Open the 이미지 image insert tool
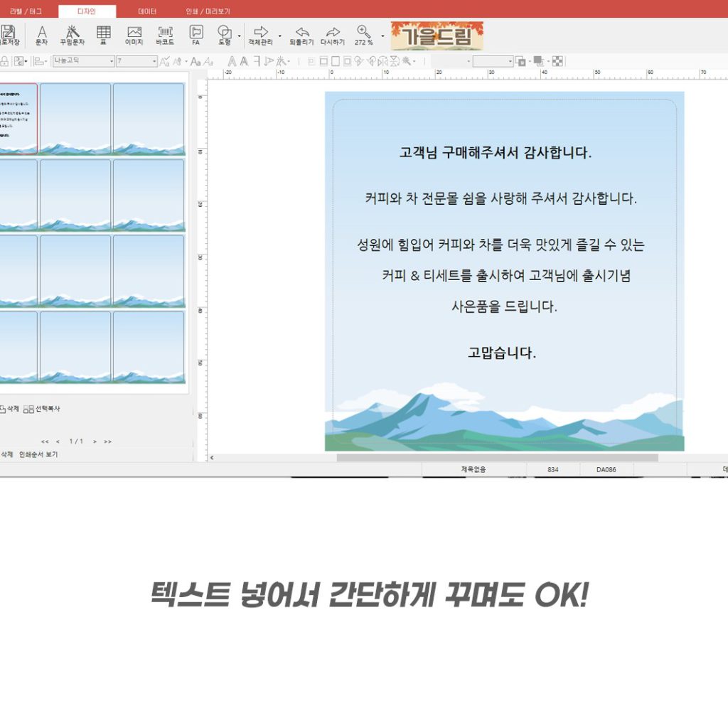Image resolution: width=728 pixels, height=728 pixels. click(x=134, y=35)
